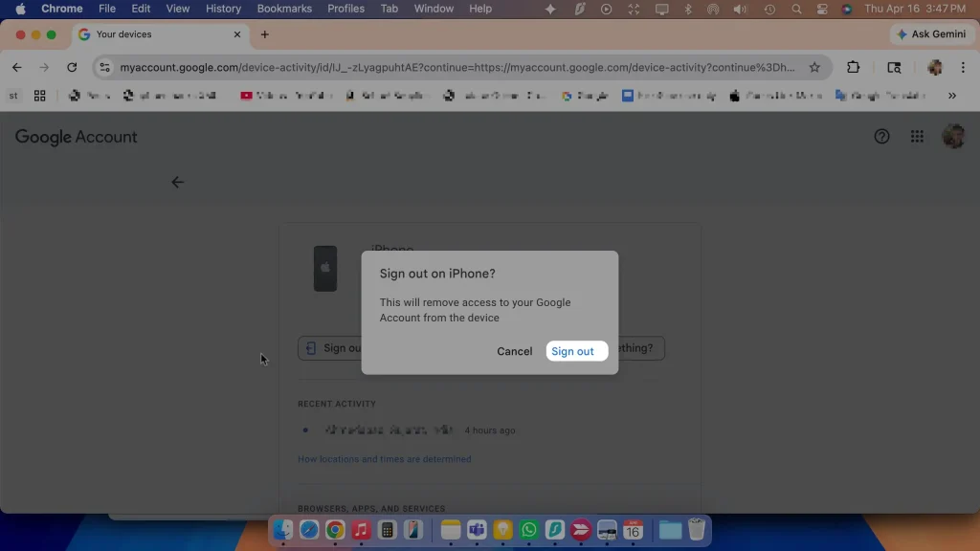Open the bookmarks bar apps grid icon

(x=39, y=96)
